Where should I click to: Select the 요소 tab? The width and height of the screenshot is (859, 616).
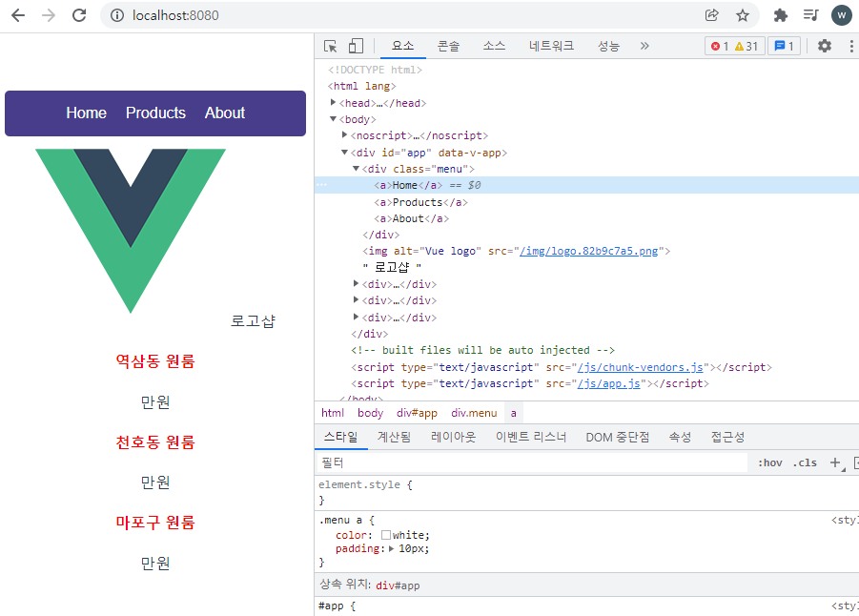coord(402,46)
